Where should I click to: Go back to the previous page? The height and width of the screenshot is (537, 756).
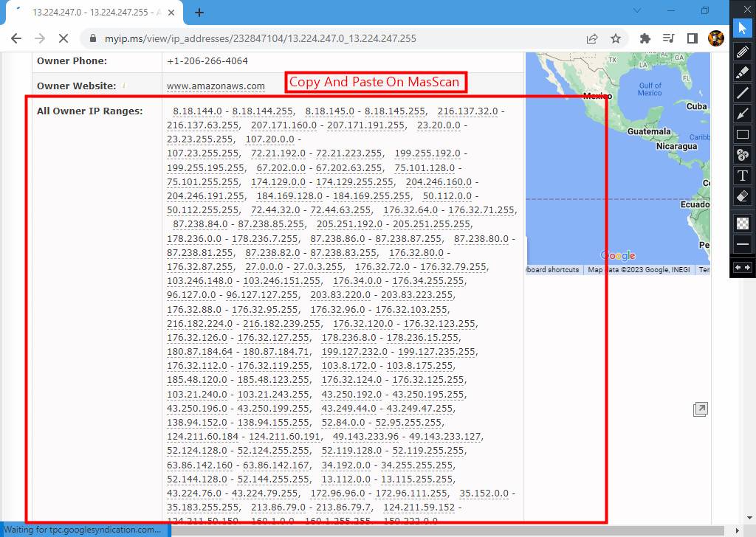16,38
